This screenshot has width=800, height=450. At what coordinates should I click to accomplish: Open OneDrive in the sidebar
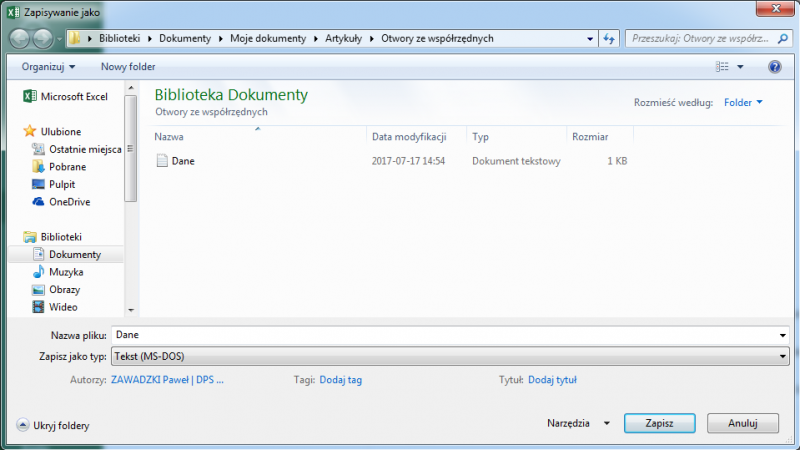click(x=69, y=202)
